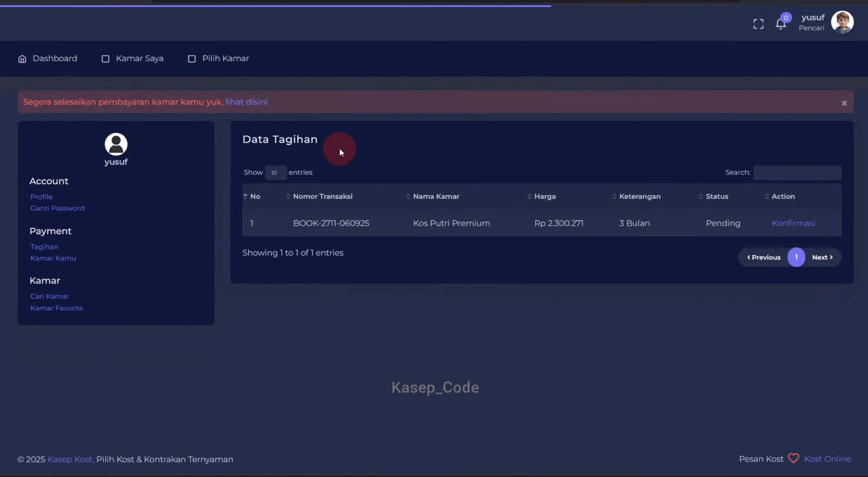Select price 'Rp 2.300.271' cell
The width and height of the screenshot is (868, 477).
pyautogui.click(x=559, y=223)
